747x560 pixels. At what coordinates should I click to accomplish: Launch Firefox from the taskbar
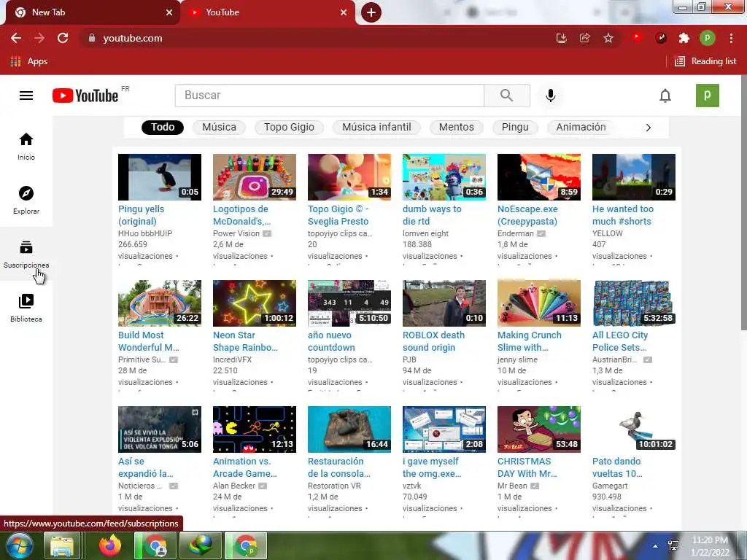[x=110, y=545]
